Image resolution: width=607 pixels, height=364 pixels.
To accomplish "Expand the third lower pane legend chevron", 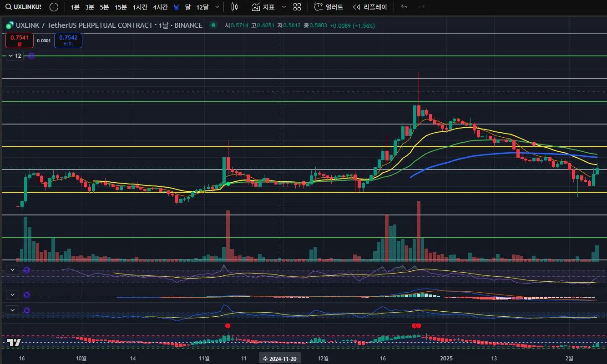I will point(13,310).
